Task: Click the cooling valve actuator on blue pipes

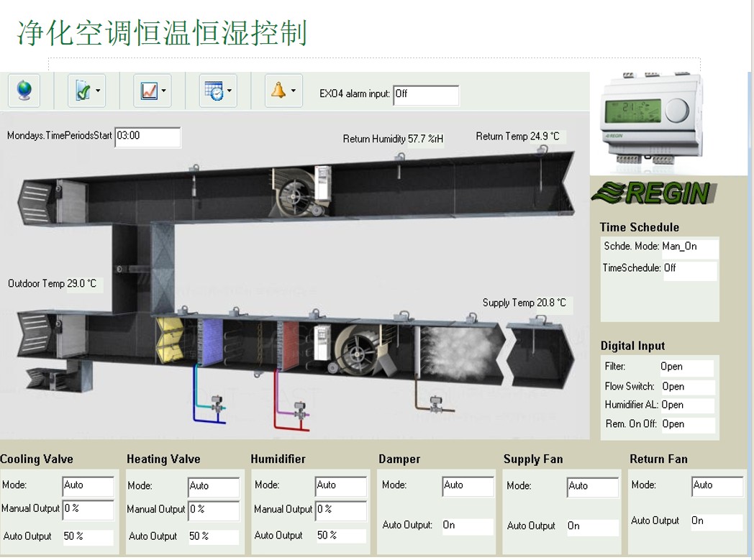Action: tap(215, 405)
